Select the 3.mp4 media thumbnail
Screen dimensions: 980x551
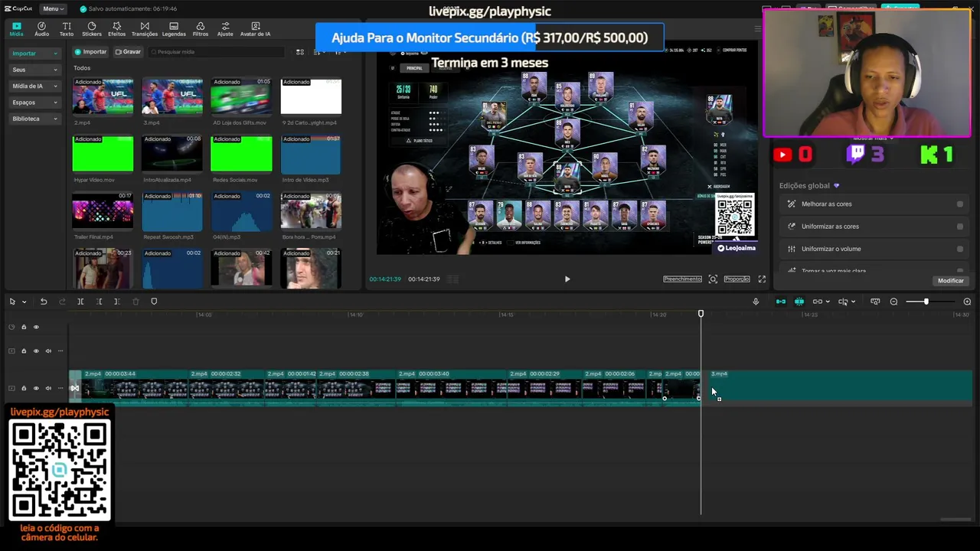(172, 97)
